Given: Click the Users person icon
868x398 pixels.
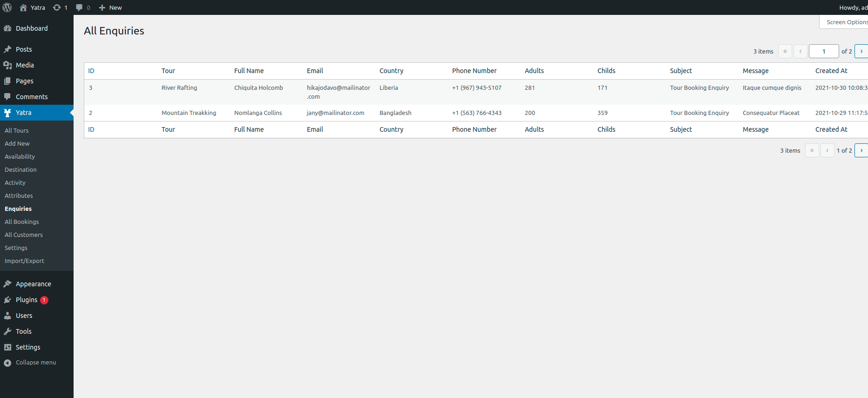Looking at the screenshot, I should [x=7, y=316].
